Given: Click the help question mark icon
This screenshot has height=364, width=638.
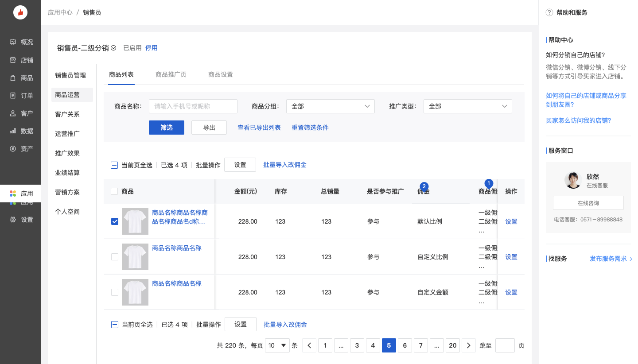Looking at the screenshot, I should pos(549,12).
